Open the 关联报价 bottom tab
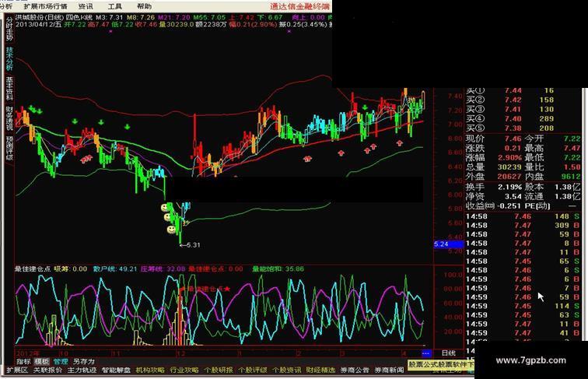Screen dimensions: 588x379 (47, 370)
